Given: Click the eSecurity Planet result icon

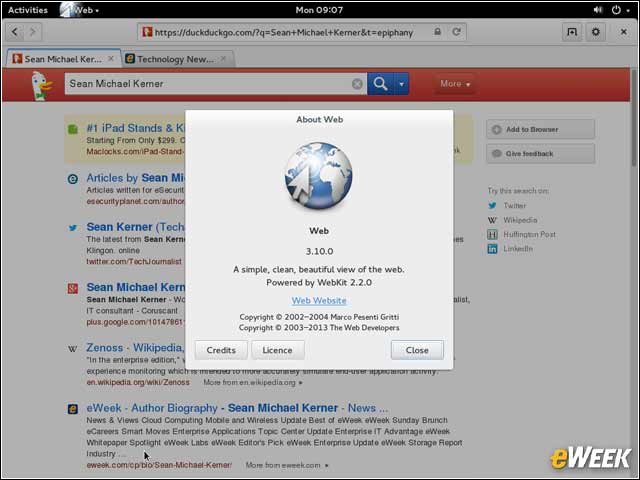Looking at the screenshot, I should (x=73, y=179).
